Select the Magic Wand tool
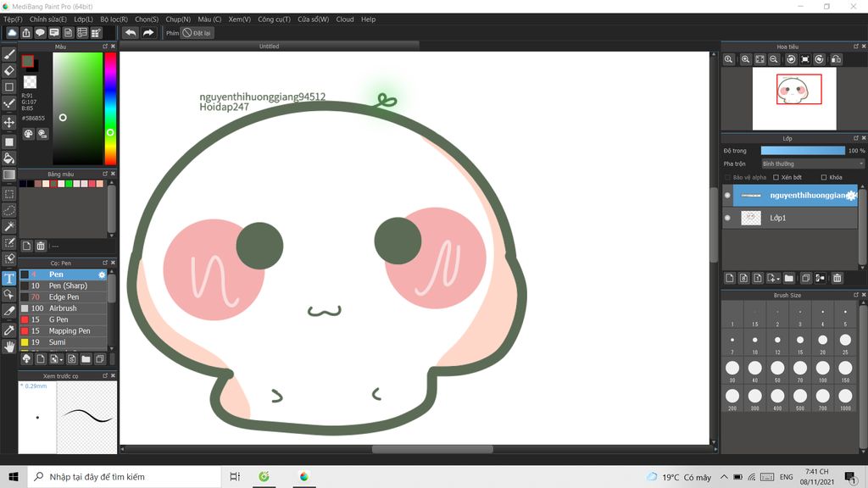The height and width of the screenshot is (488, 868). pos(9,226)
